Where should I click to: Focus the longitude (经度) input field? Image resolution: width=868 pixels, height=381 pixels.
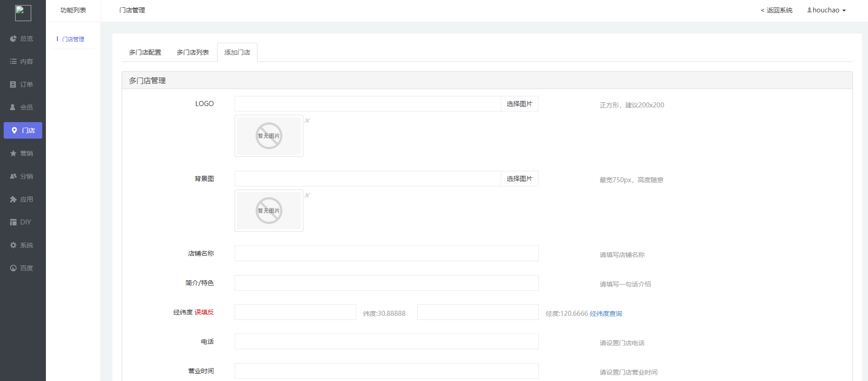478,312
